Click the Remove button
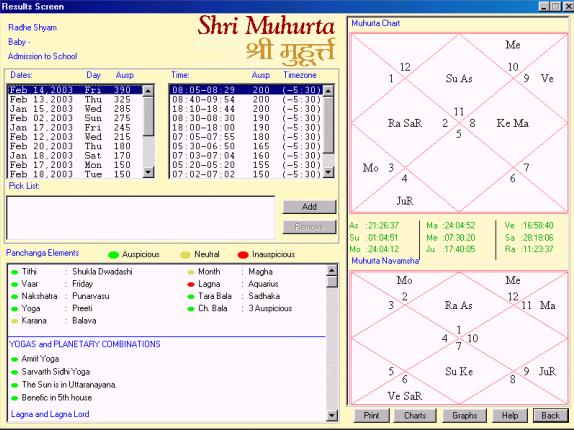Image resolution: width=574 pixels, height=430 pixels. coord(309,227)
